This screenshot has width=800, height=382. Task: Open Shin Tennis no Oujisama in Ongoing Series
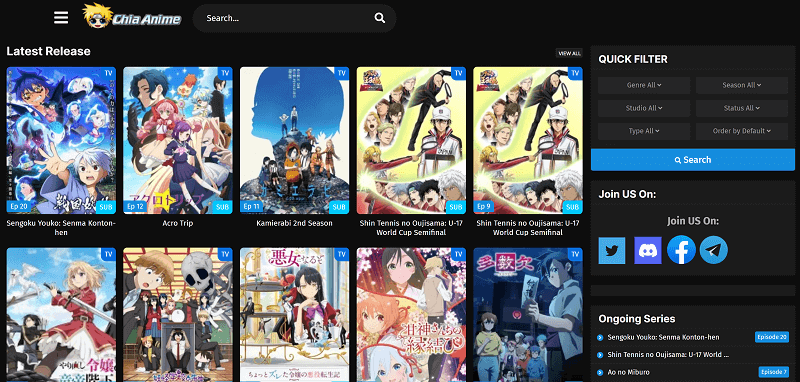pos(668,354)
